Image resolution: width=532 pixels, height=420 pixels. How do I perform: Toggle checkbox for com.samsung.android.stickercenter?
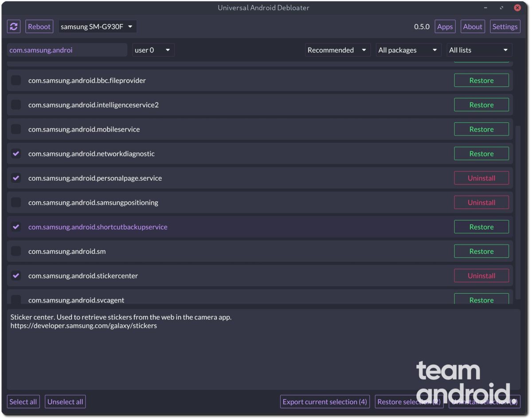point(16,276)
